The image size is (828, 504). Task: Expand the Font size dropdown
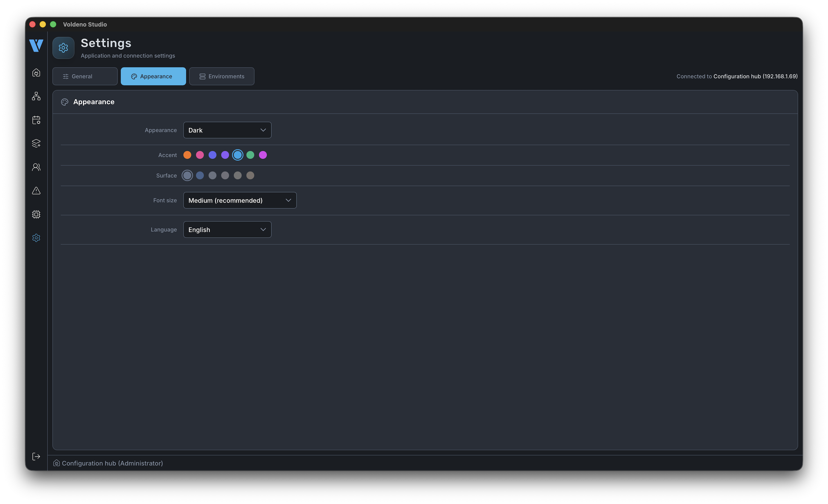(240, 200)
